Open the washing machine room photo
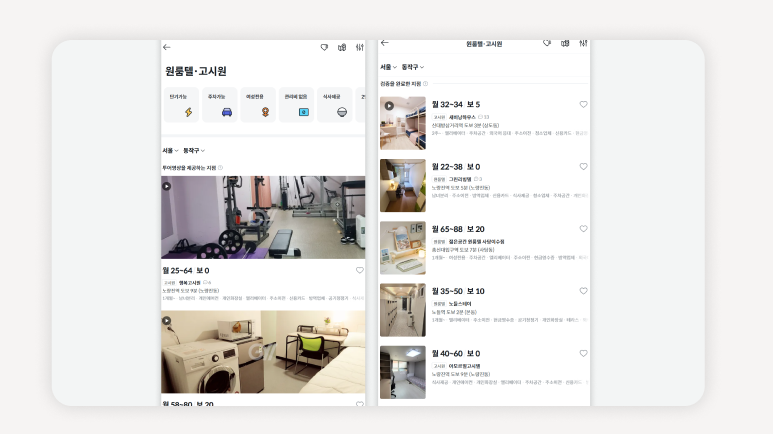773x434 pixels. click(263, 353)
